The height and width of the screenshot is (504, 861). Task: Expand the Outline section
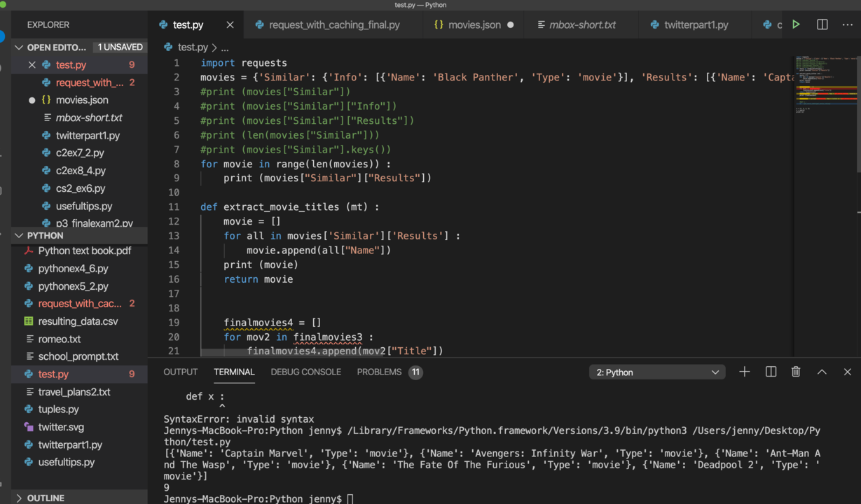(x=19, y=498)
